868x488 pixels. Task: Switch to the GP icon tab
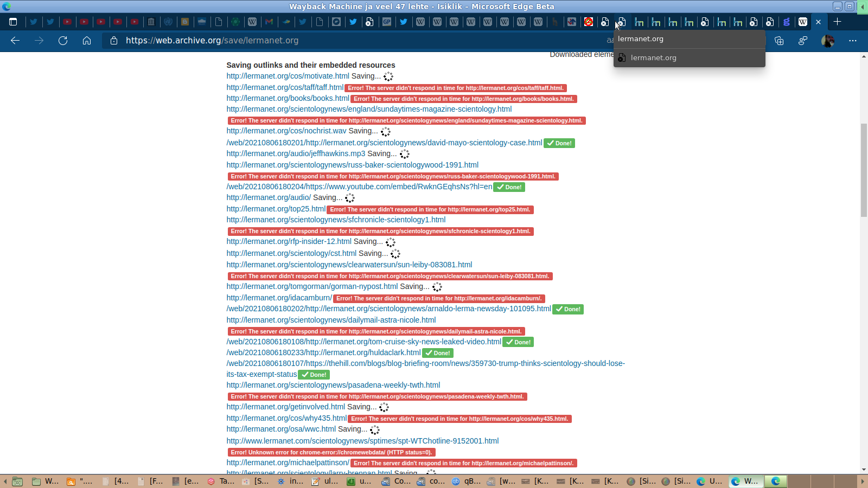(x=387, y=22)
